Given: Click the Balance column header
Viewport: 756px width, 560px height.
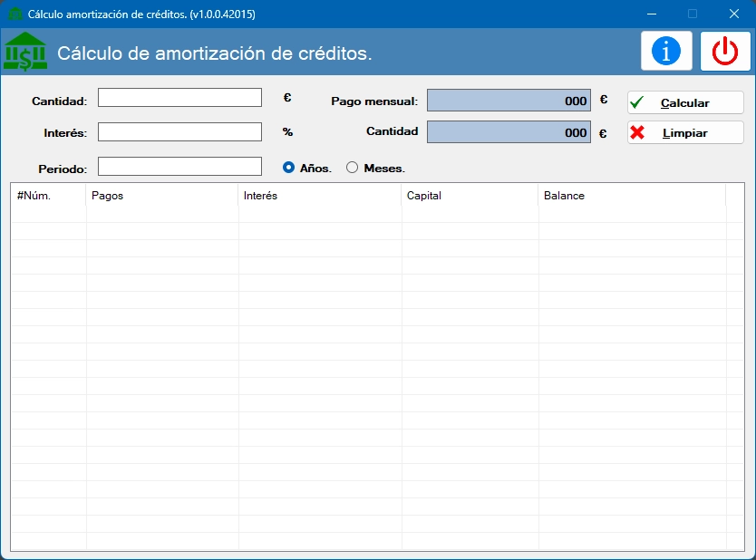Looking at the screenshot, I should (x=631, y=196).
